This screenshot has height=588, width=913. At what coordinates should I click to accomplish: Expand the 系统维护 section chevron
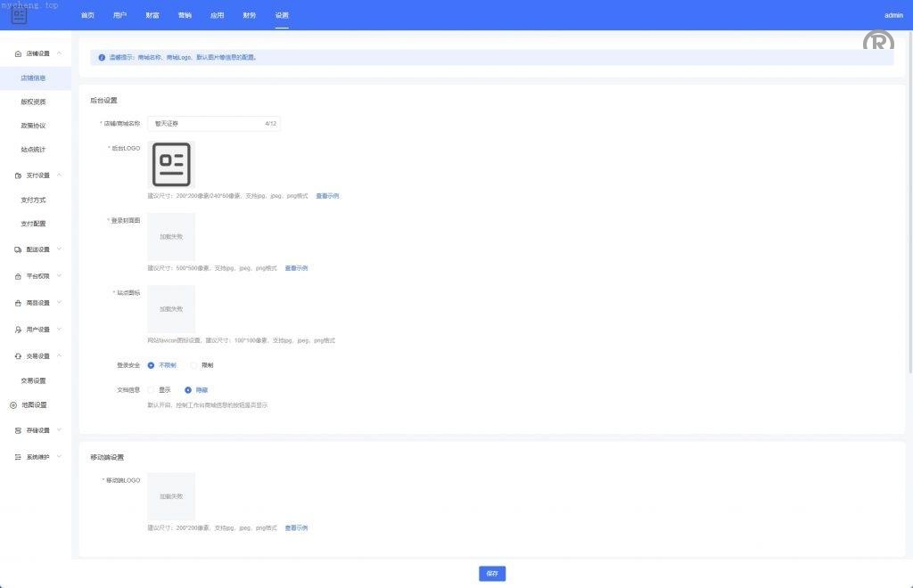[59, 457]
